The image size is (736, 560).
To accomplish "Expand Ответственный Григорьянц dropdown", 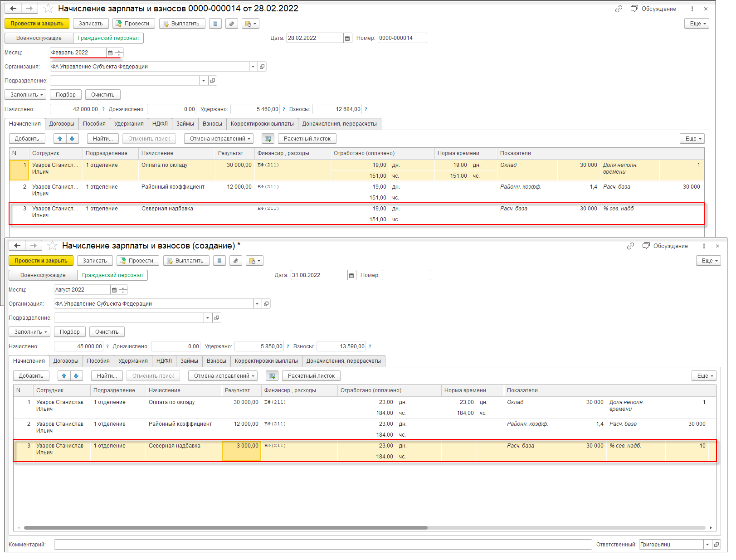I will (707, 545).
